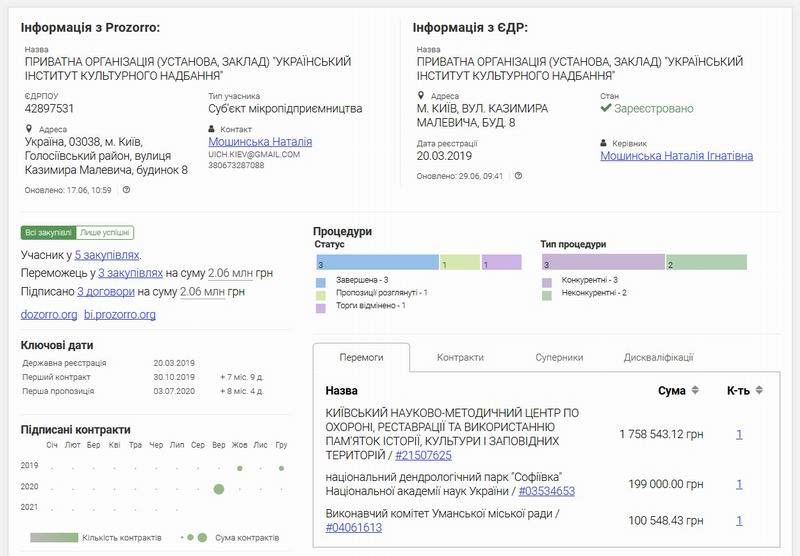Click the contact person icon beside Контакт

212,129
